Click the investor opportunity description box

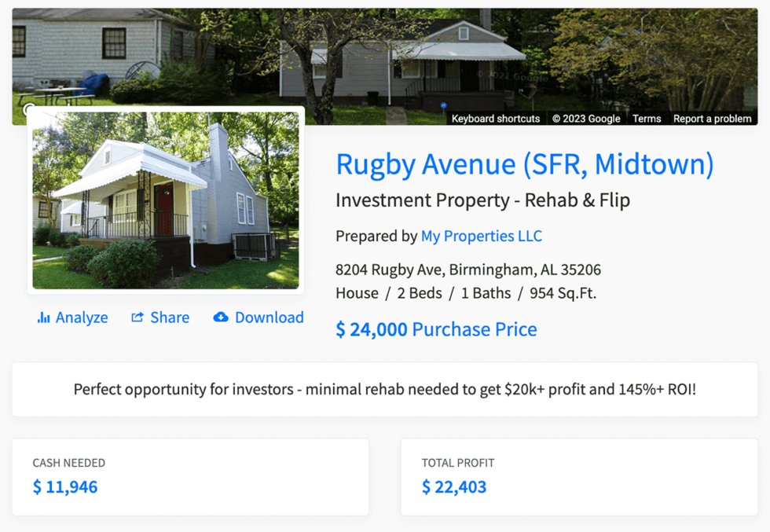click(x=384, y=389)
